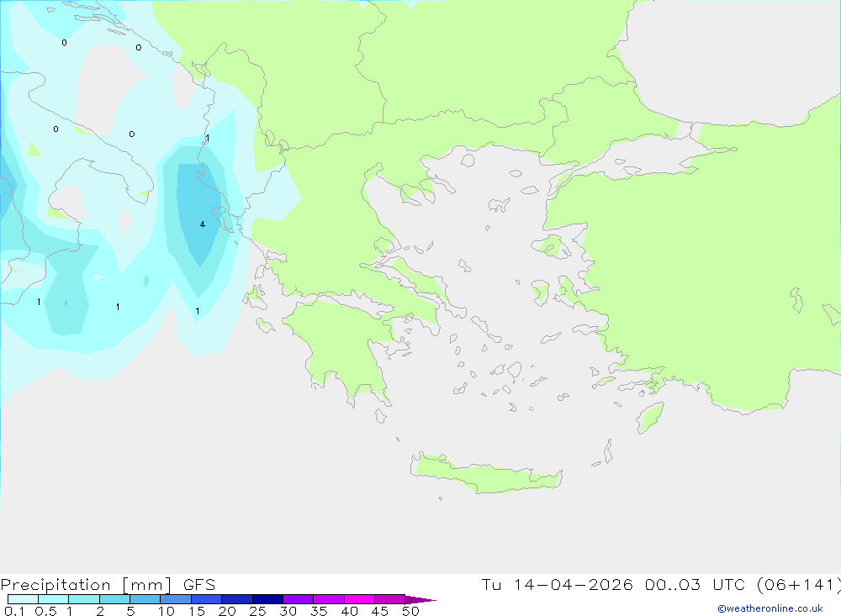The width and height of the screenshot is (841, 616).
Task: Click the 10–15 mm legend swatch
Action: click(x=176, y=599)
